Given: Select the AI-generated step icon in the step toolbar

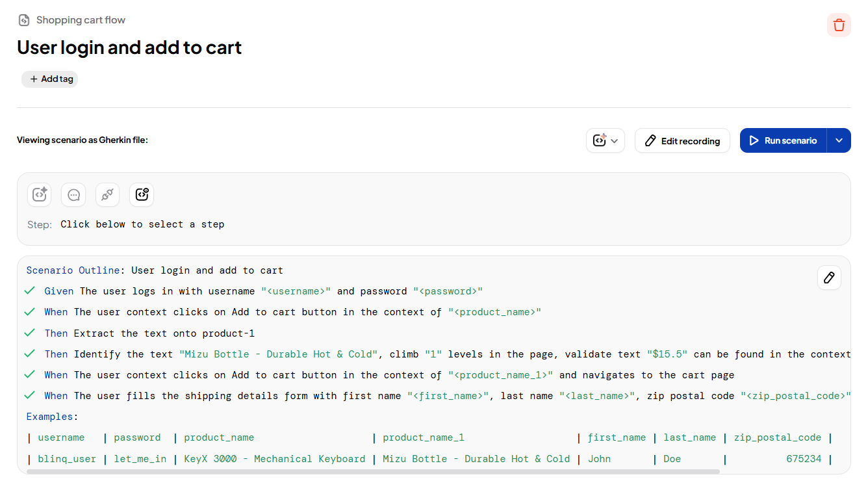Looking at the screenshot, I should tap(39, 194).
